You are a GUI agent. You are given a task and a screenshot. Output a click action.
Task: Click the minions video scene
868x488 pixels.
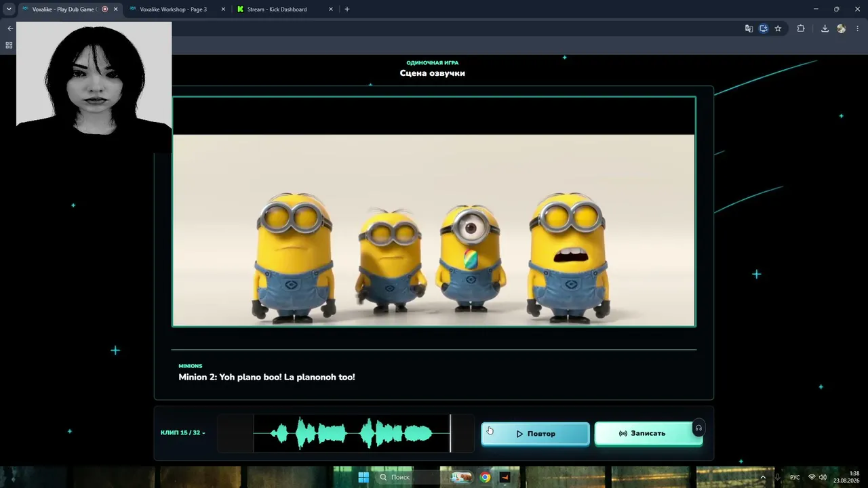(434, 211)
